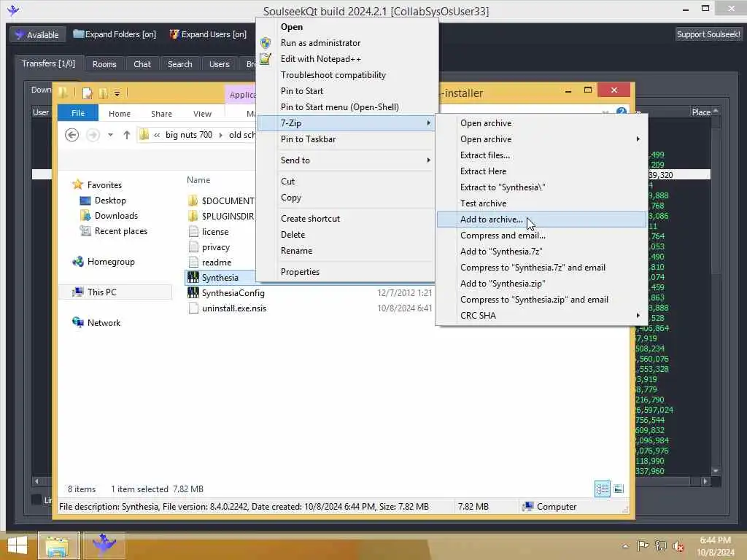The image size is (747, 560).
Task: Expand the breadcrumb arrow after big nuts 700
Action: [220, 135]
